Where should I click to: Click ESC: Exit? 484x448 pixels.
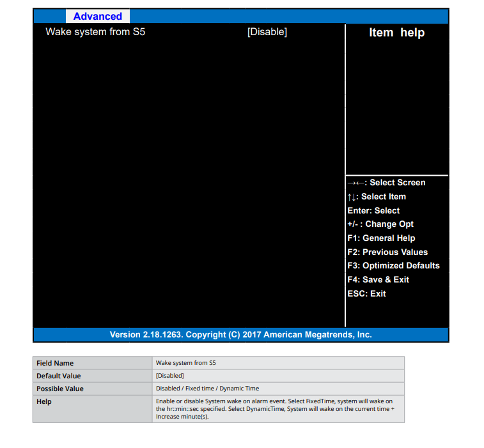point(366,294)
